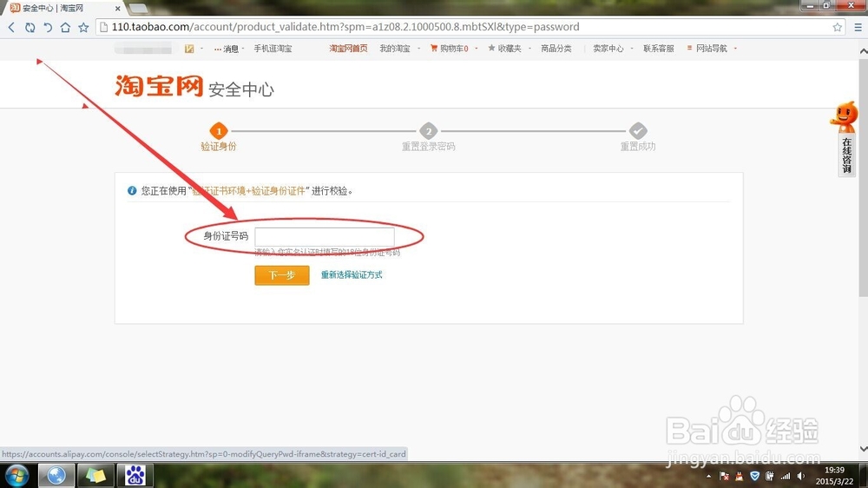Switch to the 安全中心 | 淘宝网 tab

[x=63, y=9]
